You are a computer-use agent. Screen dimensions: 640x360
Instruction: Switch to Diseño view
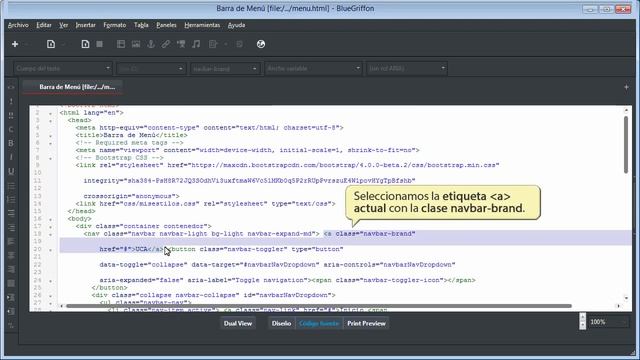(x=281, y=323)
